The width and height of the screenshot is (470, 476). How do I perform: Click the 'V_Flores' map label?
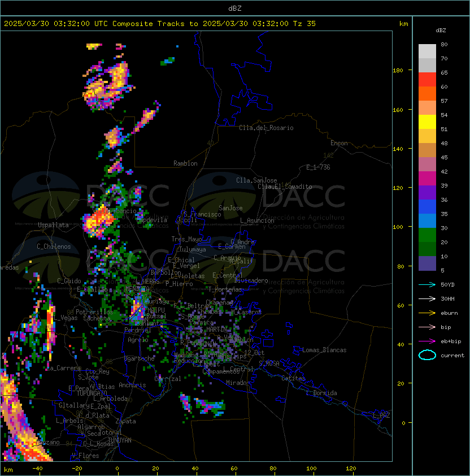pos(85,456)
